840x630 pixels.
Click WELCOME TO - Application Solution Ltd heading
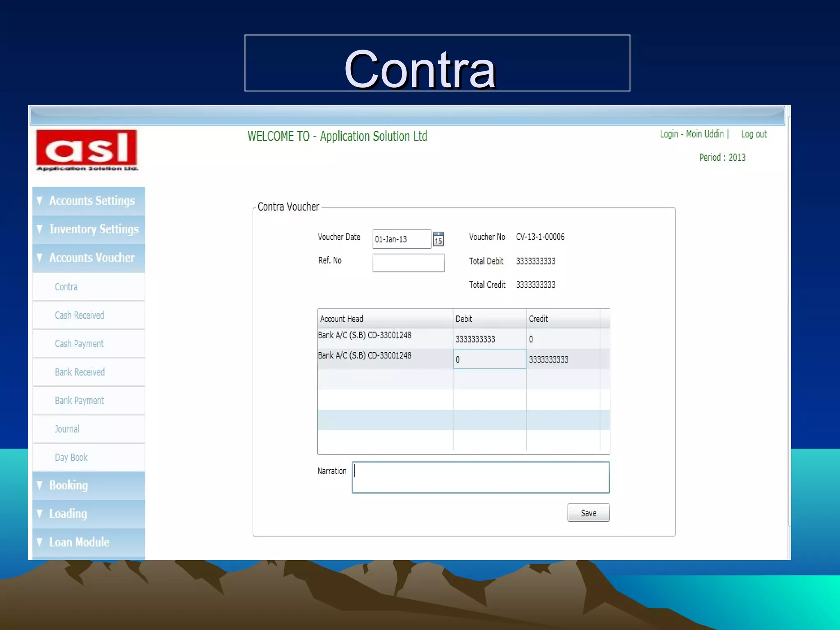pyautogui.click(x=337, y=136)
